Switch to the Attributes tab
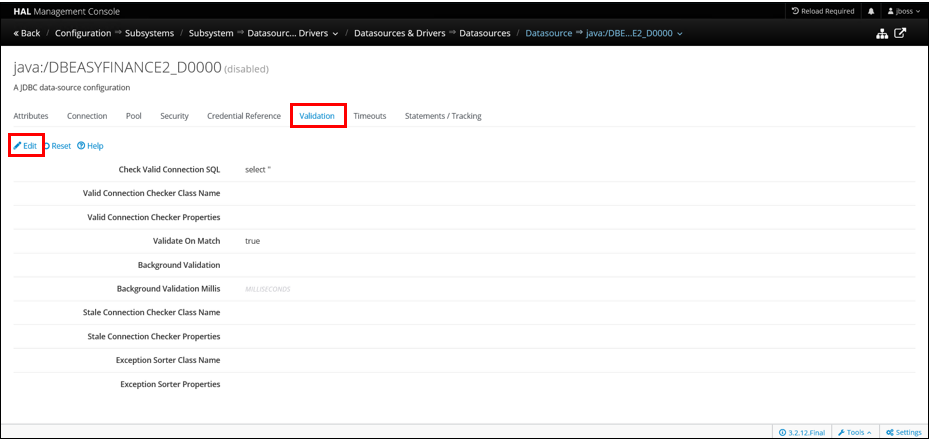 coord(31,116)
